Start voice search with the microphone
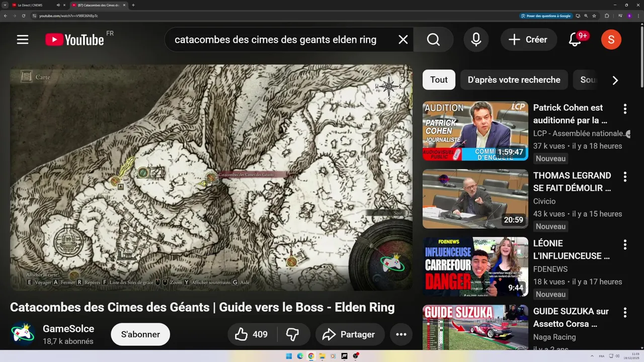This screenshot has height=362, width=644. [x=476, y=40]
